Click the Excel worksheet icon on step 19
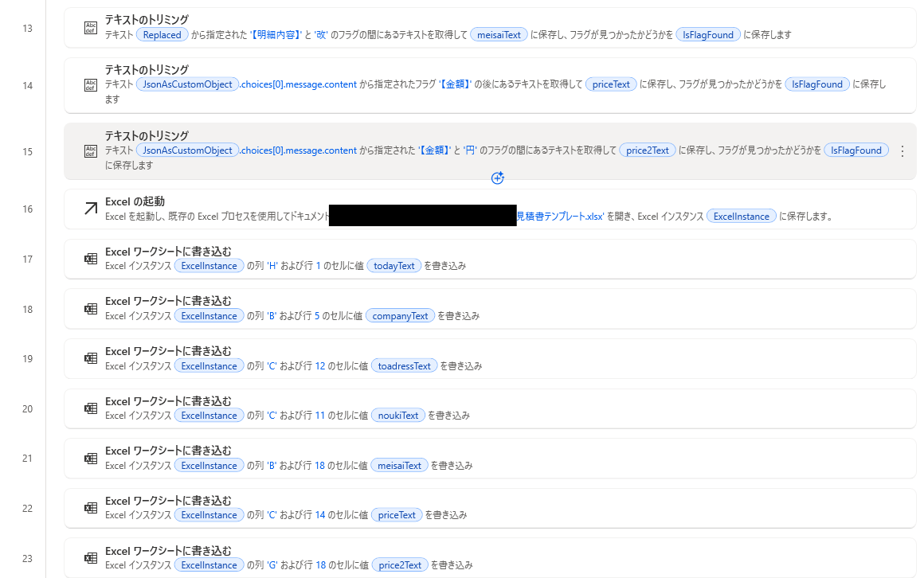Image resolution: width=924 pixels, height=578 pixels. (x=91, y=358)
